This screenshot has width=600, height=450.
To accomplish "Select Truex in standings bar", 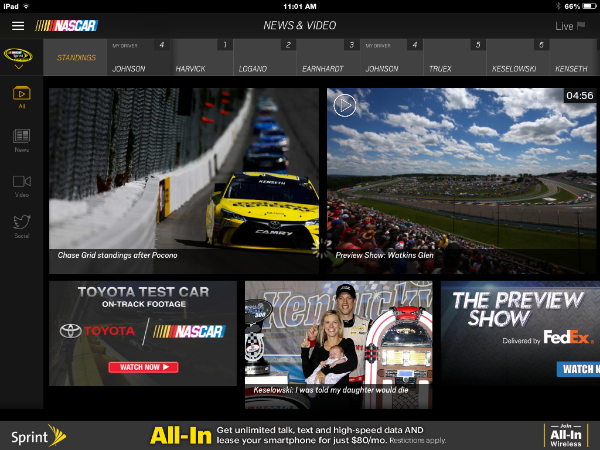I will coord(455,57).
